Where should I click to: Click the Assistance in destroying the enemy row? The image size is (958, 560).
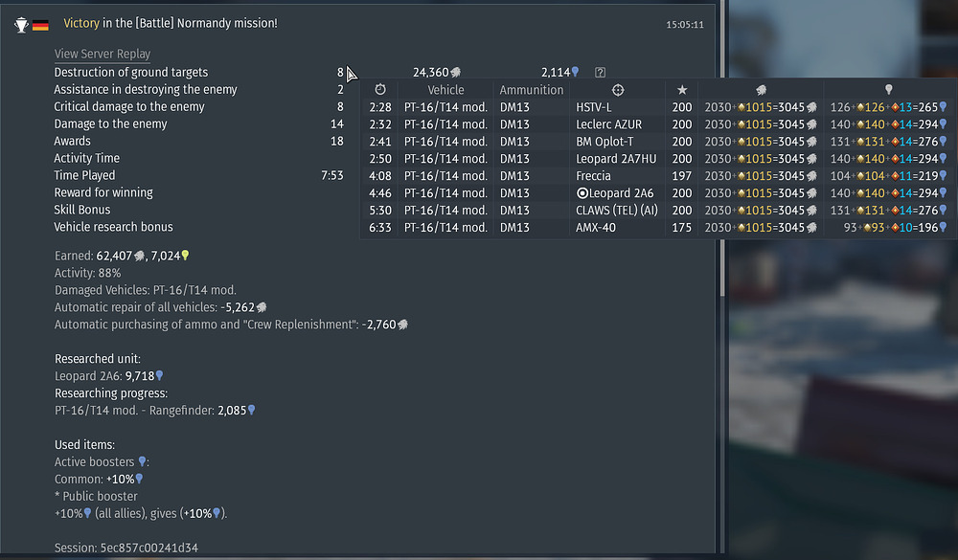click(x=145, y=90)
